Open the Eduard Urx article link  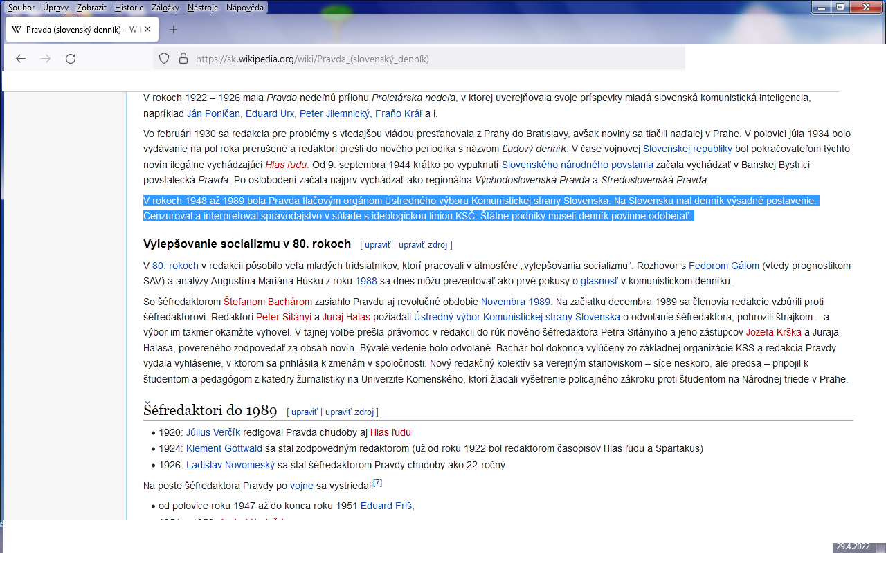(x=270, y=113)
